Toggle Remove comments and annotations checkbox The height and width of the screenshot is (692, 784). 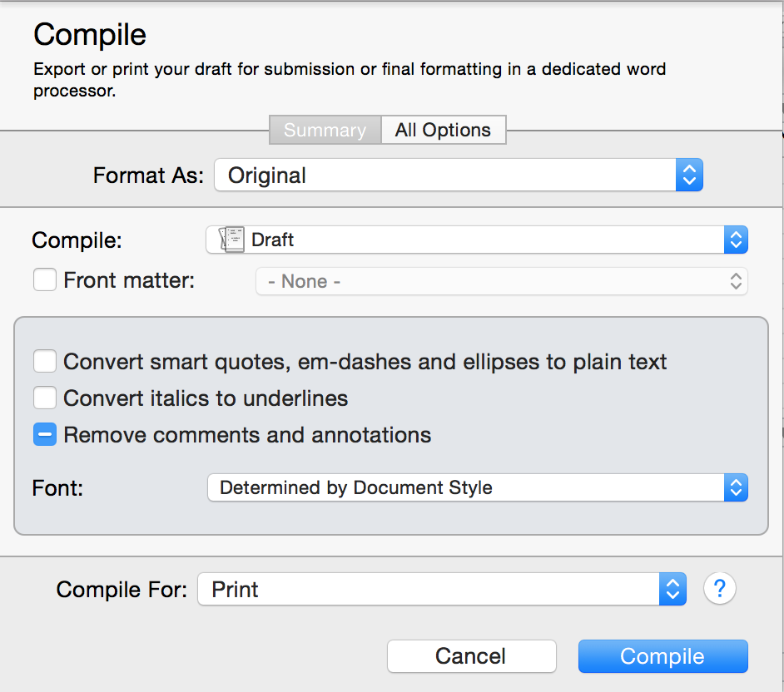point(45,435)
